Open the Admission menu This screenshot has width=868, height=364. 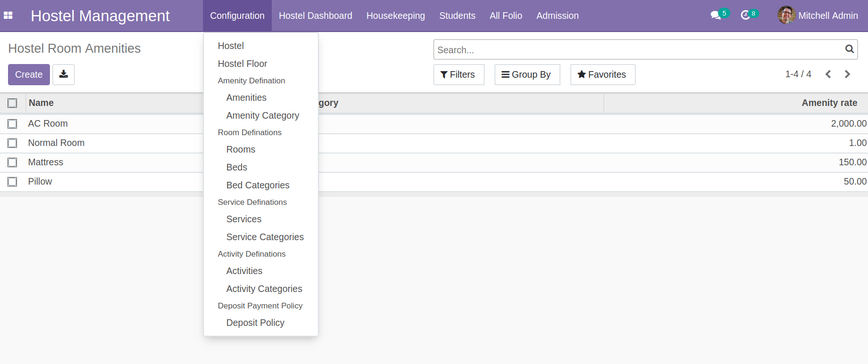click(x=558, y=16)
